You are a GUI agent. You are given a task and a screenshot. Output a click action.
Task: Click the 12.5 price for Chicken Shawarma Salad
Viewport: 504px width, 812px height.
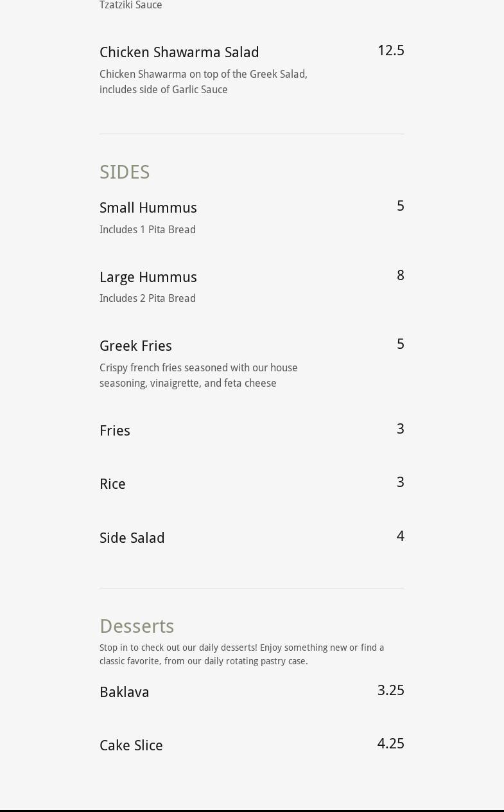pos(390,50)
